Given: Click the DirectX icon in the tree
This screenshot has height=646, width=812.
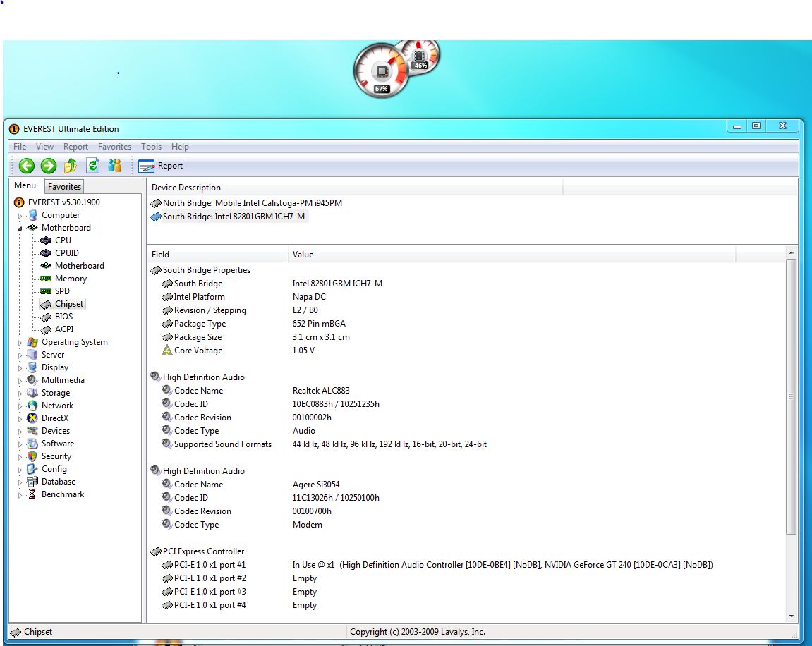Looking at the screenshot, I should [32, 418].
